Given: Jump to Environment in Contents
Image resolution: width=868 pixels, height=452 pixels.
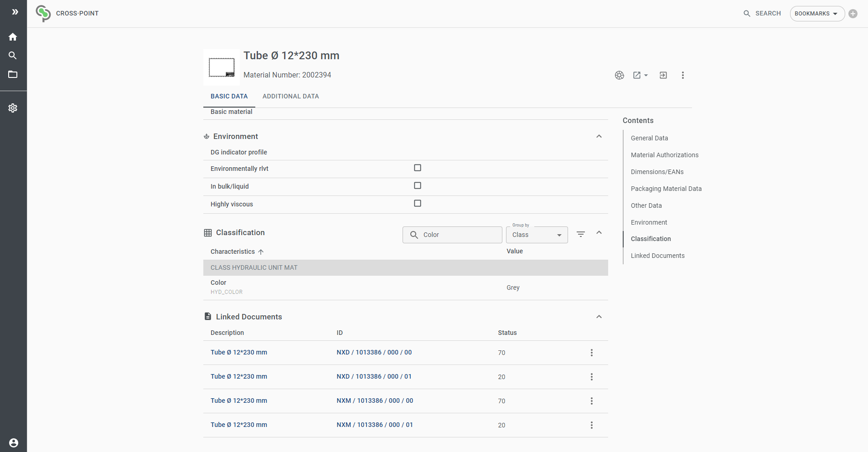Looking at the screenshot, I should point(649,222).
